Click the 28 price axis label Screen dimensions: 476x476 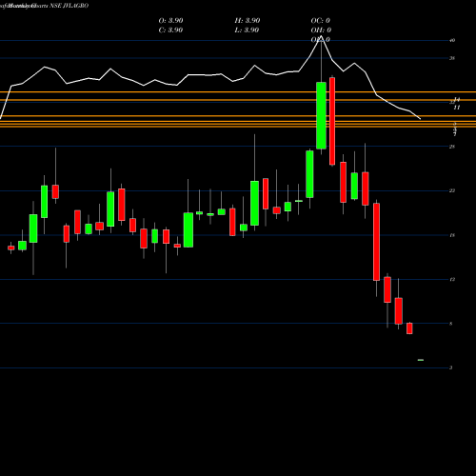tap(452, 147)
